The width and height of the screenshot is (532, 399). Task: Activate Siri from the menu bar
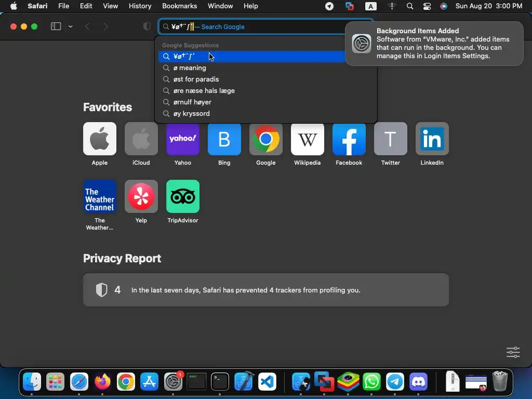[444, 6]
